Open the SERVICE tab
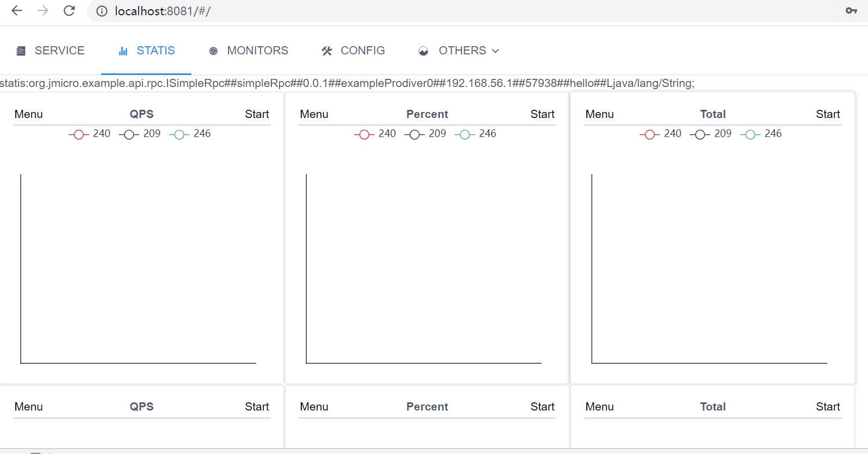 tap(51, 51)
